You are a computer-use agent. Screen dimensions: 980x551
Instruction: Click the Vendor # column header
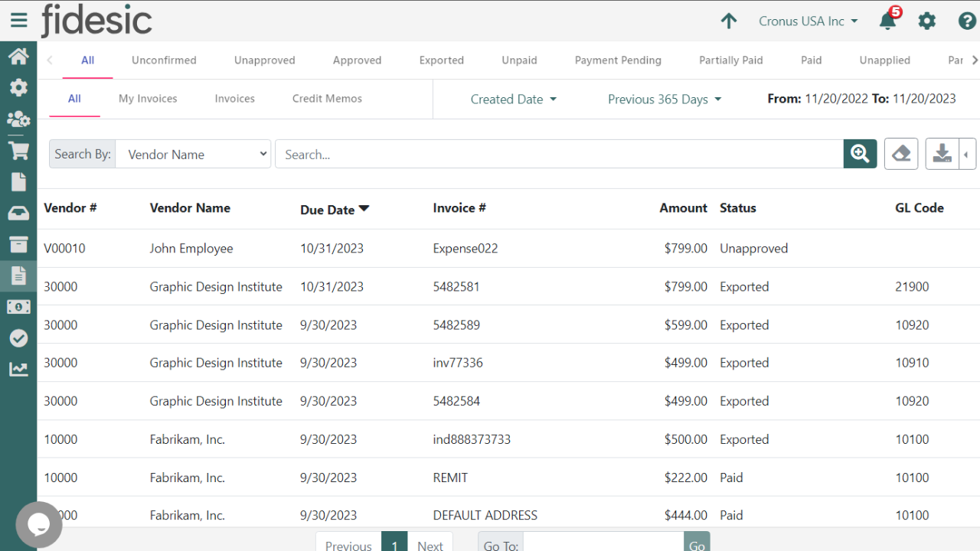[x=70, y=207]
